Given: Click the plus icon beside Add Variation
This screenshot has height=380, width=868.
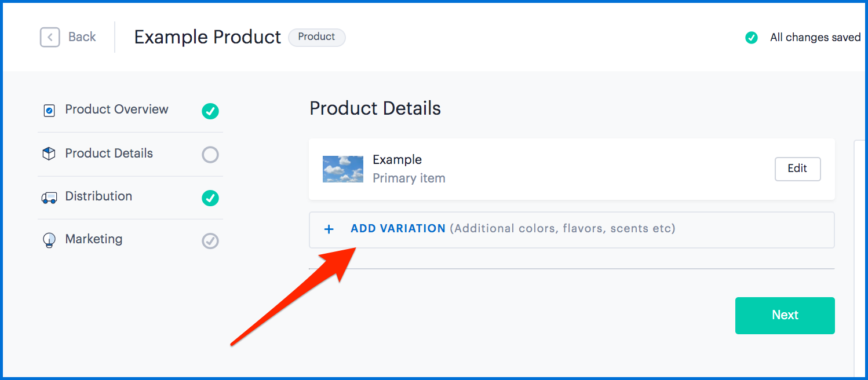Looking at the screenshot, I should [x=329, y=229].
